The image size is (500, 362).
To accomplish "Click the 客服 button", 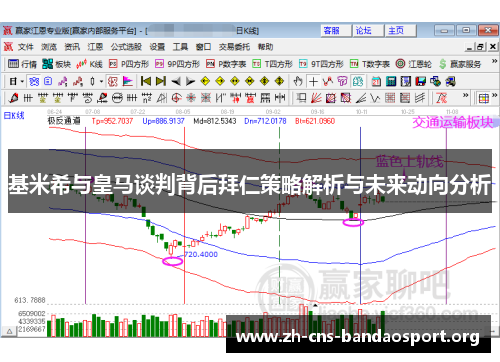I will pyautogui.click(x=335, y=31).
